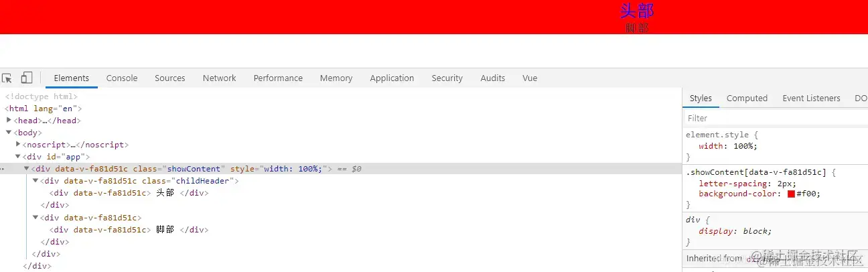Toggle the device toolbar icon
The image size is (868, 272).
point(26,78)
